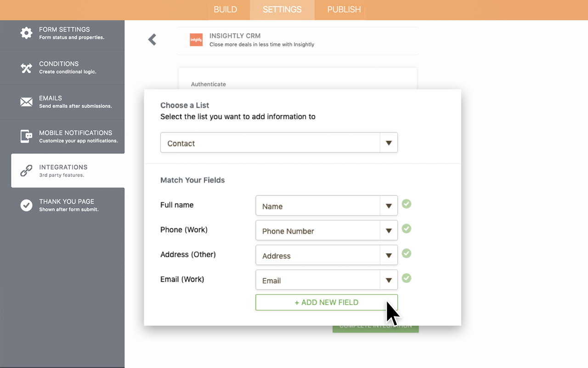Click the green check beside Phone Number
Image resolution: width=588 pixels, height=368 pixels.
click(406, 229)
